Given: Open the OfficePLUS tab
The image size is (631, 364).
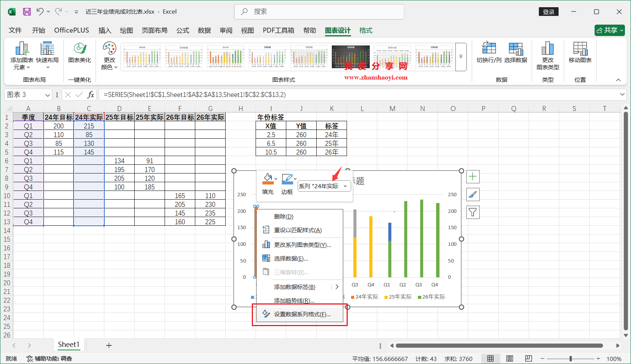Looking at the screenshot, I should (x=72, y=30).
